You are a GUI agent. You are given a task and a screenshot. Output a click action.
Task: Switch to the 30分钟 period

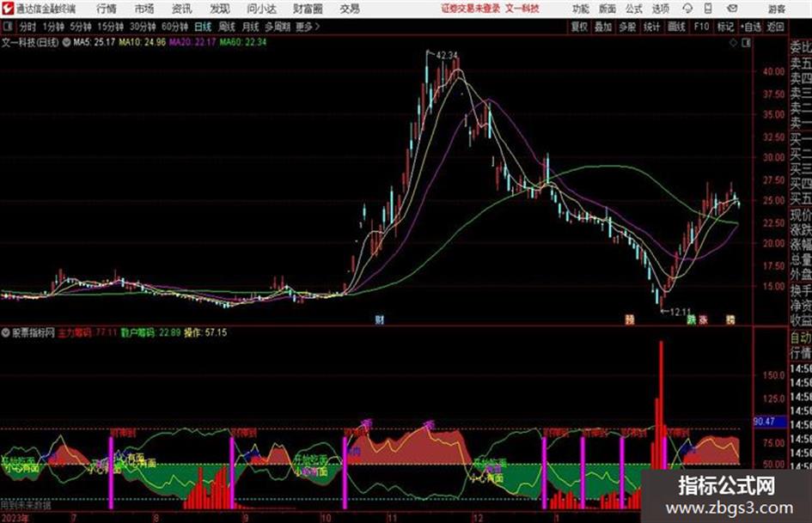click(143, 27)
